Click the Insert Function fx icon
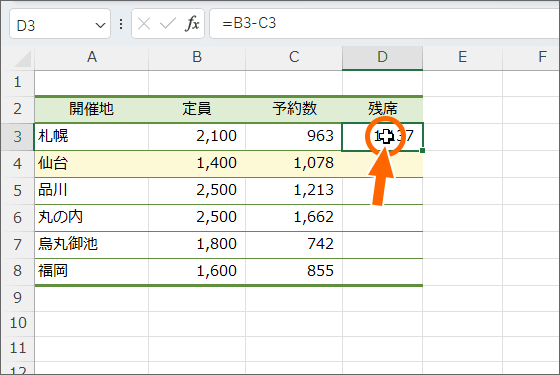Viewport: 560px width, 375px height. 192,24
